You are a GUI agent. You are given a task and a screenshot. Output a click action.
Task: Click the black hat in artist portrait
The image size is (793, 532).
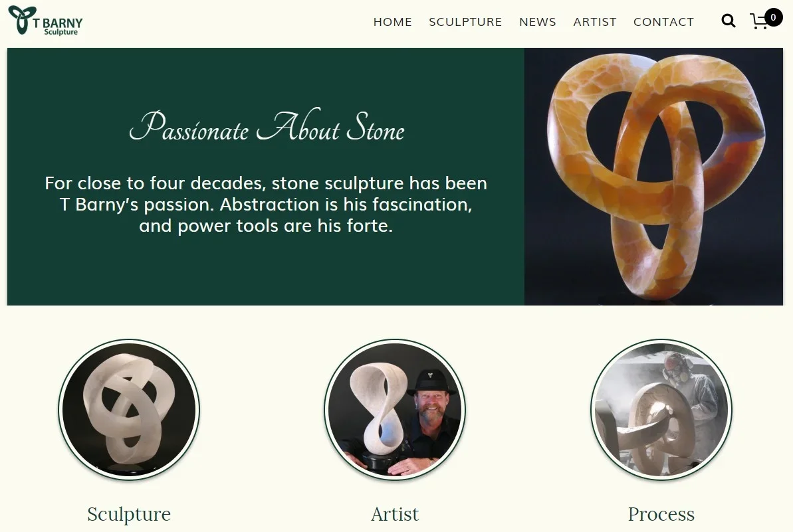tap(431, 382)
